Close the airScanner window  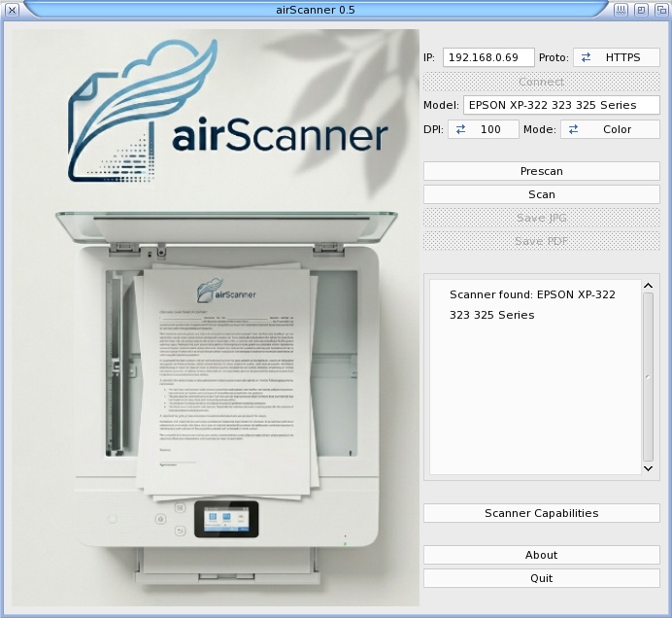[x=12, y=10]
